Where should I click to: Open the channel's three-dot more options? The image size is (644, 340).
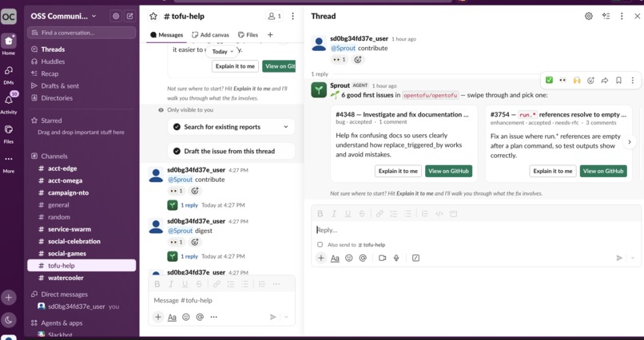pyautogui.click(x=293, y=17)
